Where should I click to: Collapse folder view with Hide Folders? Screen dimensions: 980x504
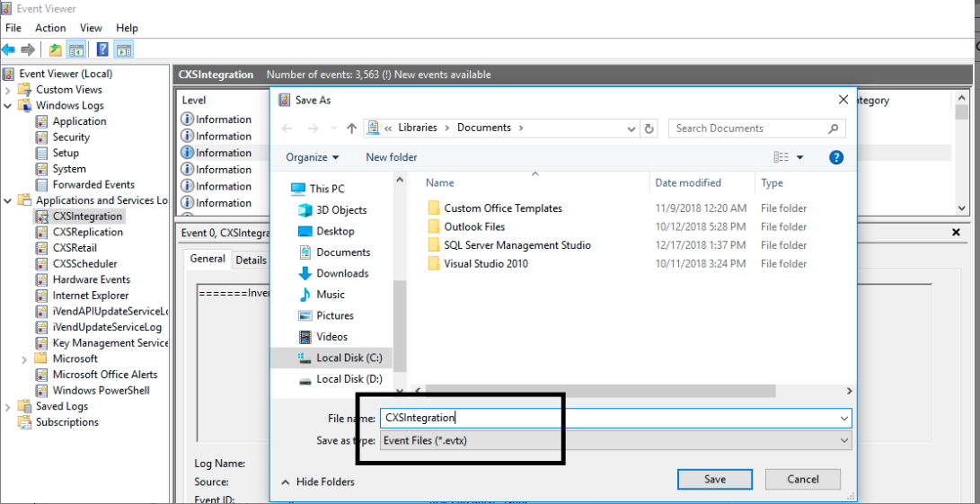[318, 482]
